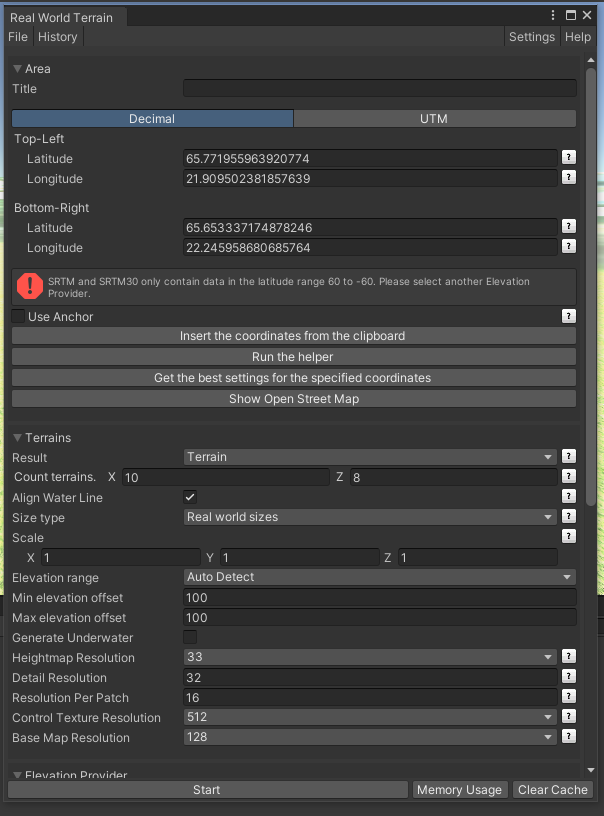Open the Result dropdown showing Terrain
604x816 pixels.
click(x=370, y=457)
